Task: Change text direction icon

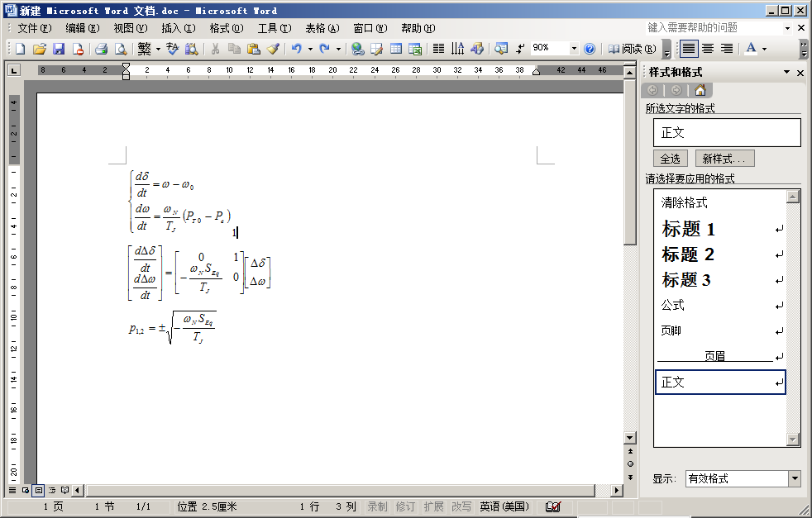Action: pos(458,49)
